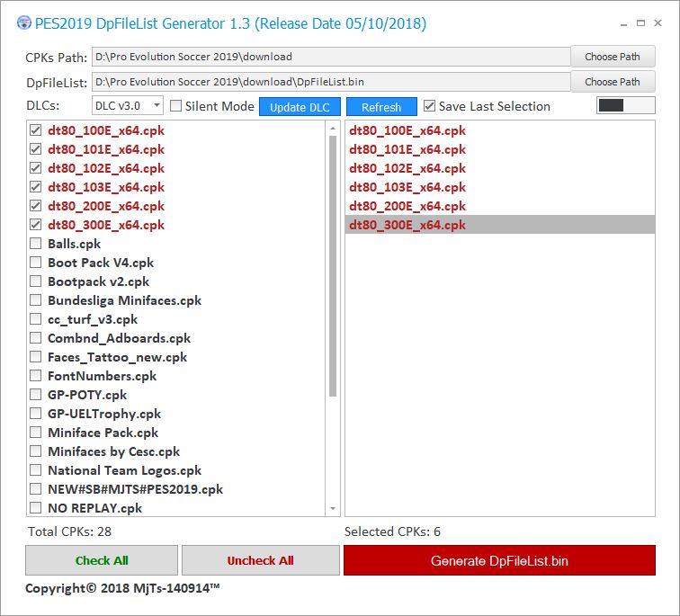Click the Check All button
Viewport: 680px width, 616px height.
pos(102,560)
